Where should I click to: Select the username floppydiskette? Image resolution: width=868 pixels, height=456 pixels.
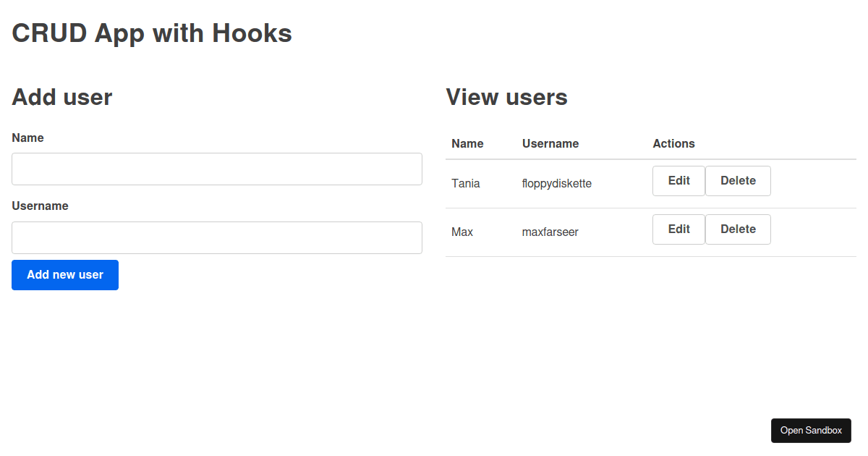556,183
